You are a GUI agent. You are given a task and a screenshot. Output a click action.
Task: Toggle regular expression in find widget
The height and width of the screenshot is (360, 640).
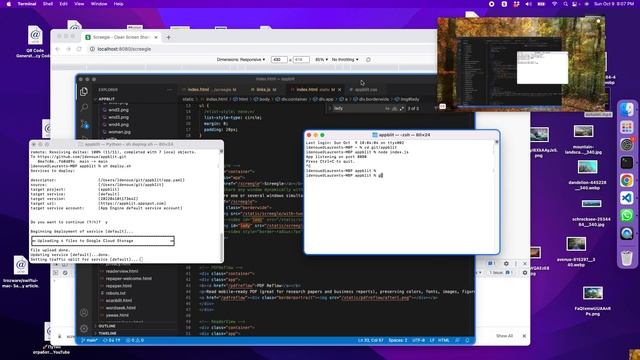click(401, 109)
